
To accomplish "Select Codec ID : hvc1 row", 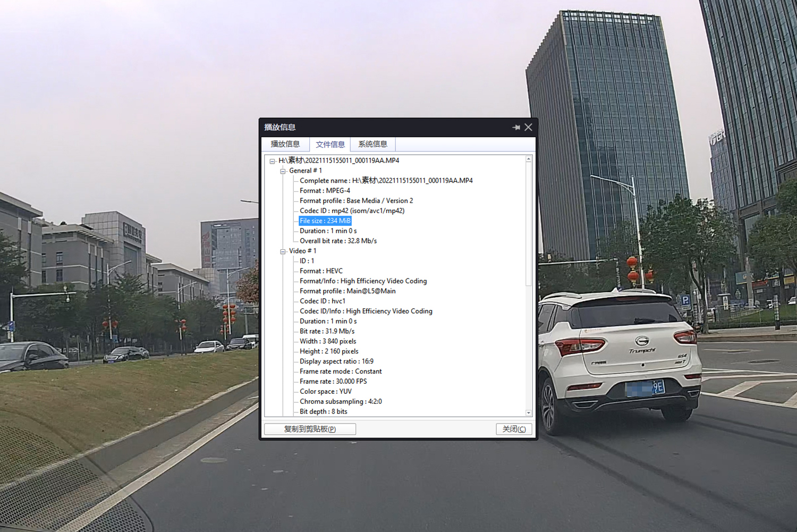I will [x=322, y=301].
